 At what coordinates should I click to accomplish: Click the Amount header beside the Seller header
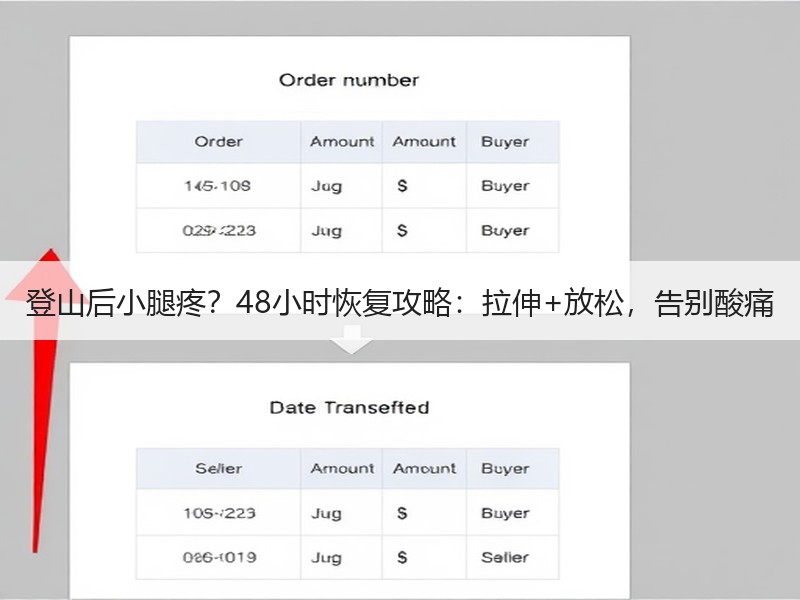[342, 468]
